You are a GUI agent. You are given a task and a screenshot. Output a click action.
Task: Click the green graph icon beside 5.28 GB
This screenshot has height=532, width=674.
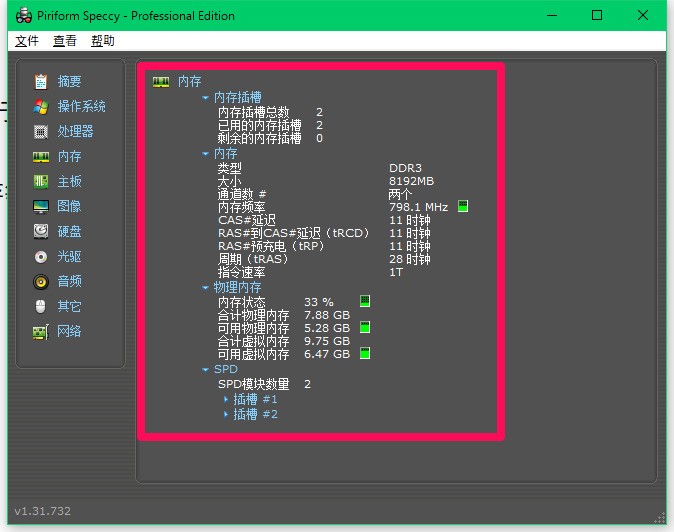coord(365,327)
